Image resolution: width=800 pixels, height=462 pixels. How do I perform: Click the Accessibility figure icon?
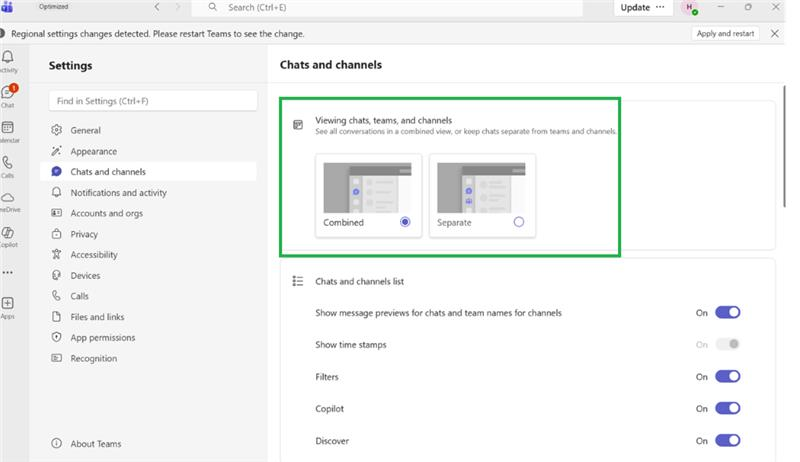point(57,254)
